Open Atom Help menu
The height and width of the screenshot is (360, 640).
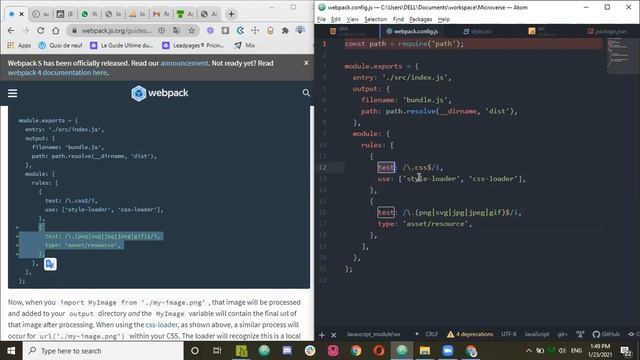coord(444,19)
